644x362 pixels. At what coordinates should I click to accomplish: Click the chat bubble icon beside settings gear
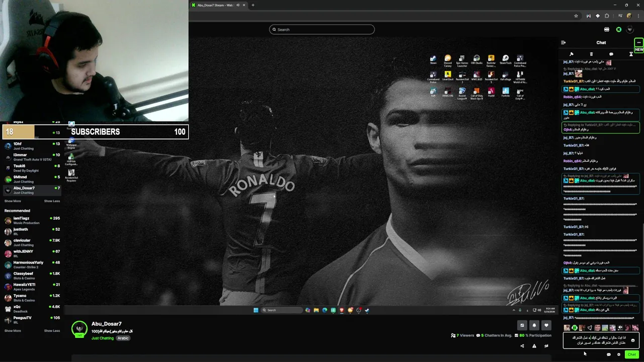(x=609, y=354)
